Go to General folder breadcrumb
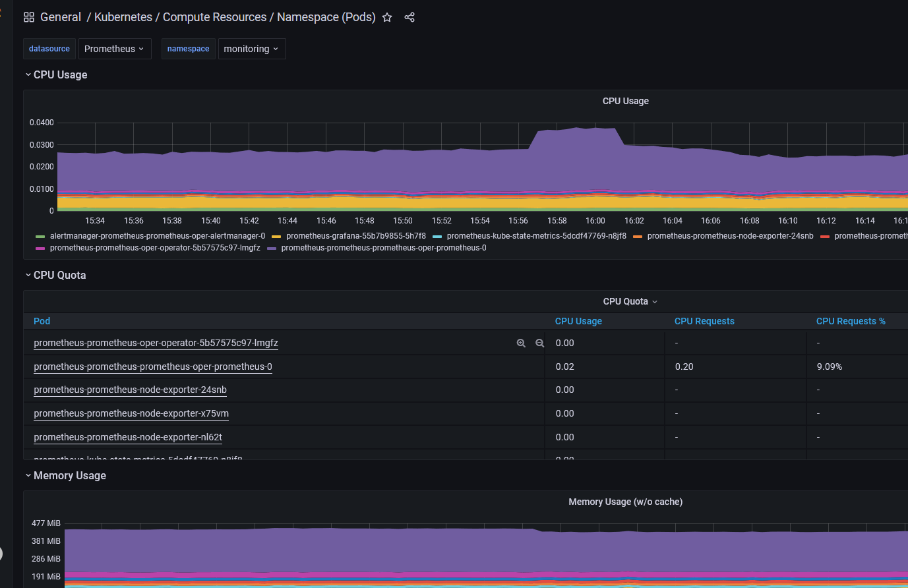 coord(61,17)
